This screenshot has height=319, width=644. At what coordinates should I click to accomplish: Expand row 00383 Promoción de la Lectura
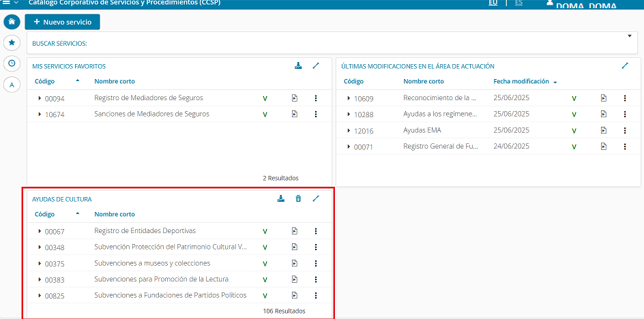tap(40, 279)
